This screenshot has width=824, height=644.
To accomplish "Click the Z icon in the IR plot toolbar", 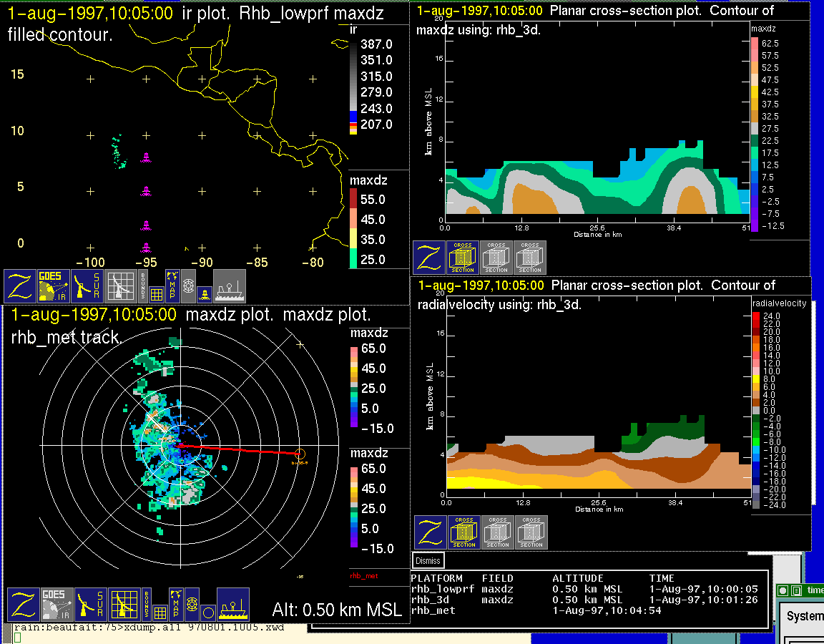I will pyautogui.click(x=20, y=286).
